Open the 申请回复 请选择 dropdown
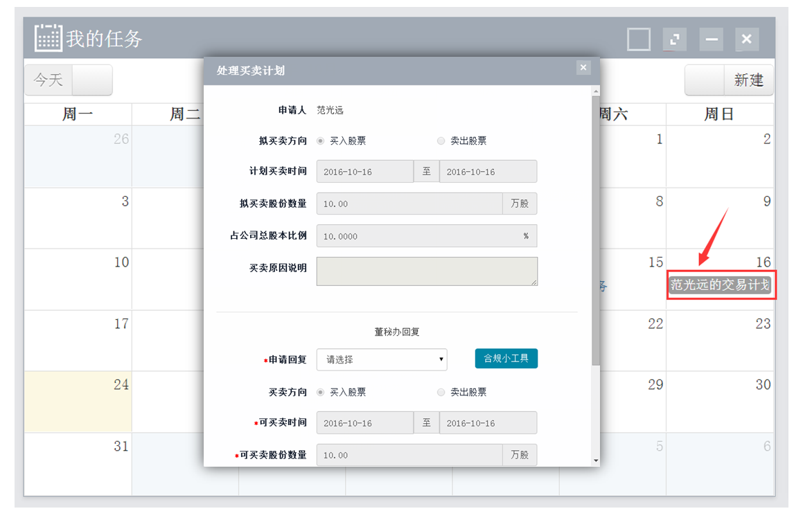This screenshot has height=520, width=812. point(382,359)
